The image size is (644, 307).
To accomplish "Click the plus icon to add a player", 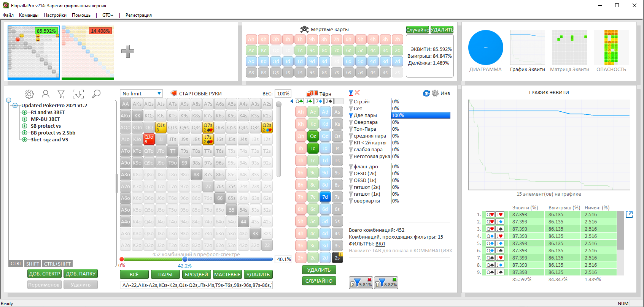I will pyautogui.click(x=128, y=51).
